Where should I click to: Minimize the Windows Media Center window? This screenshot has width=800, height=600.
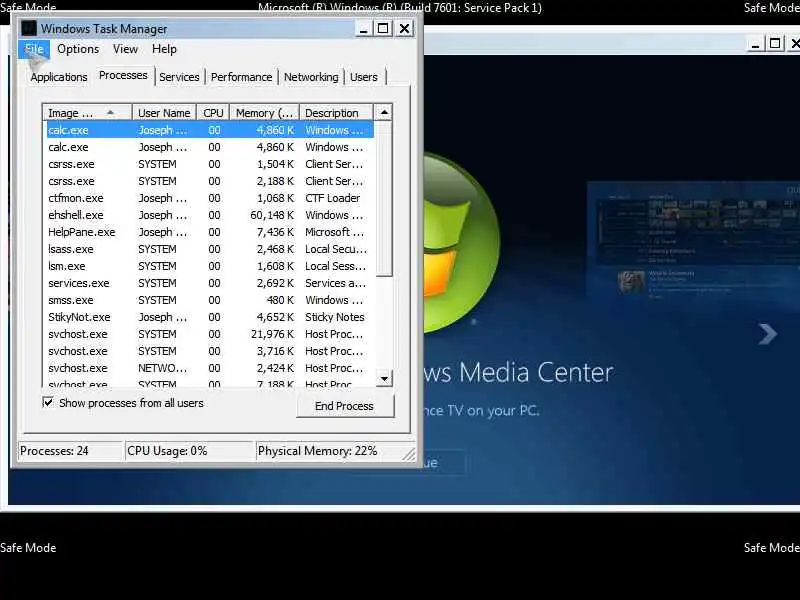[x=756, y=44]
